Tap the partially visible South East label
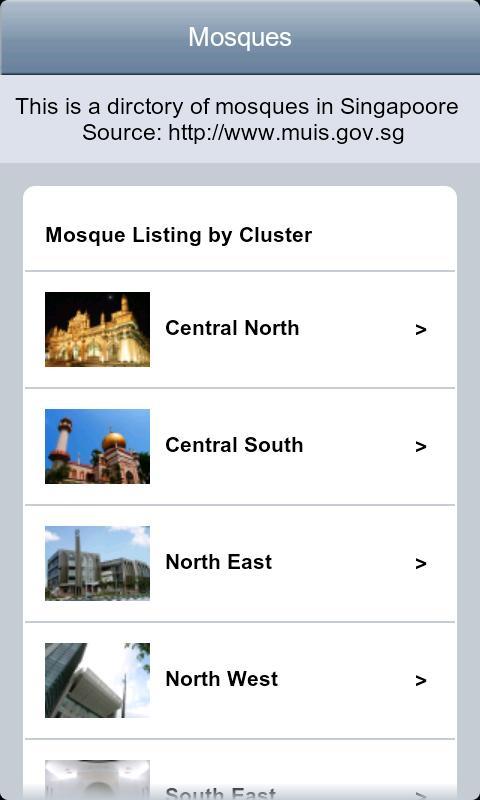The width and height of the screenshot is (480, 800). 220,793
